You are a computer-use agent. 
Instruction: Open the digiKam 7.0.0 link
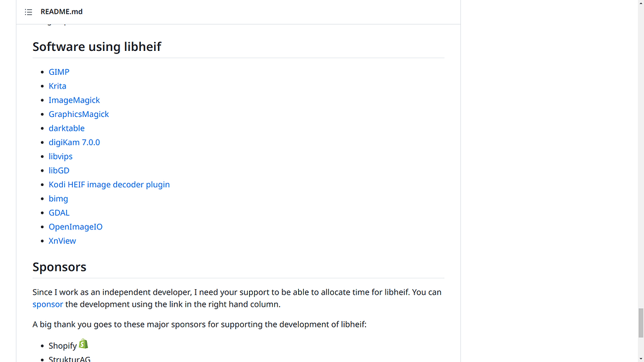[x=74, y=142]
